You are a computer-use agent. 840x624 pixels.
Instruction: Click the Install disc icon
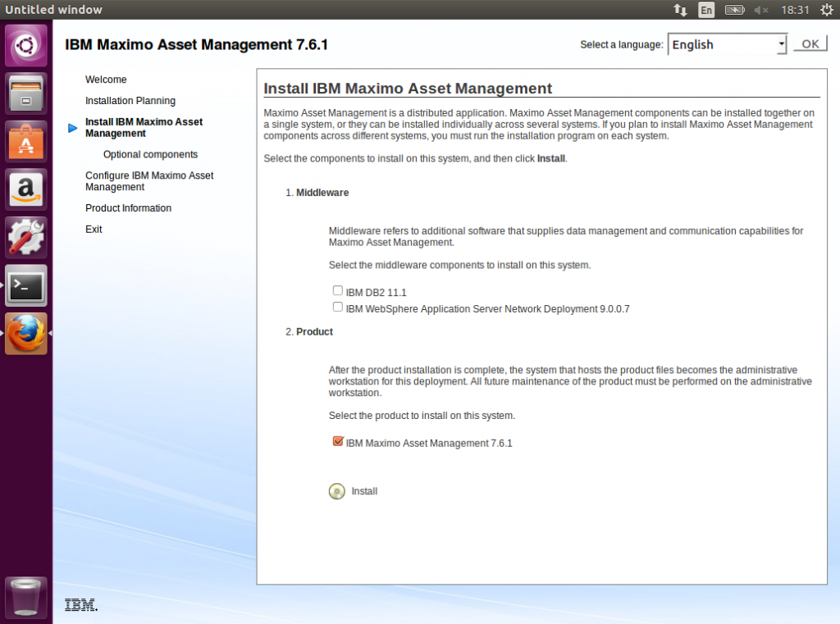point(337,491)
